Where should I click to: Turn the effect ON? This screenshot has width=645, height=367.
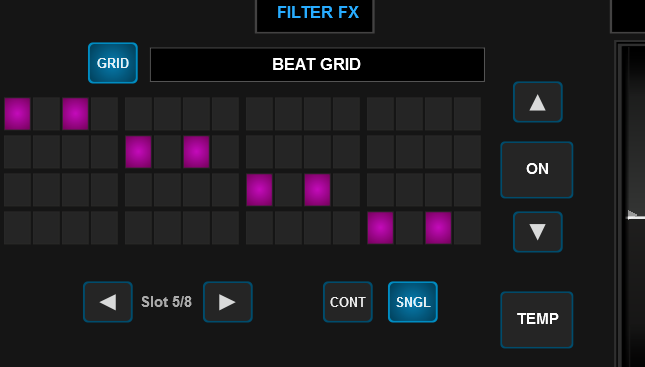coord(537,170)
